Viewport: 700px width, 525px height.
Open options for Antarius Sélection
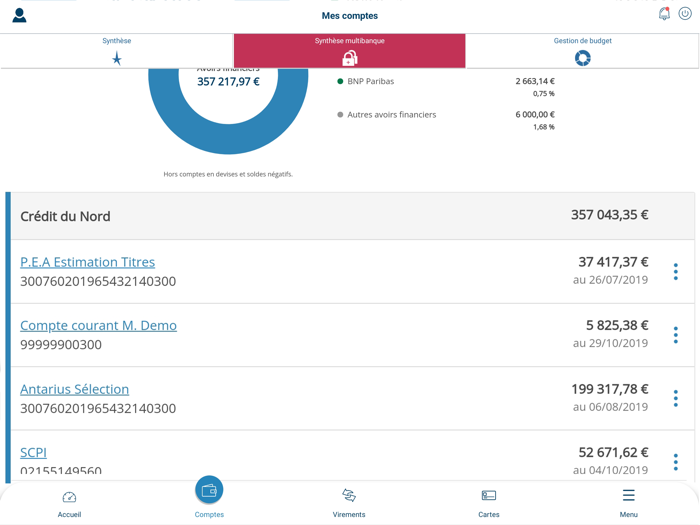676,398
